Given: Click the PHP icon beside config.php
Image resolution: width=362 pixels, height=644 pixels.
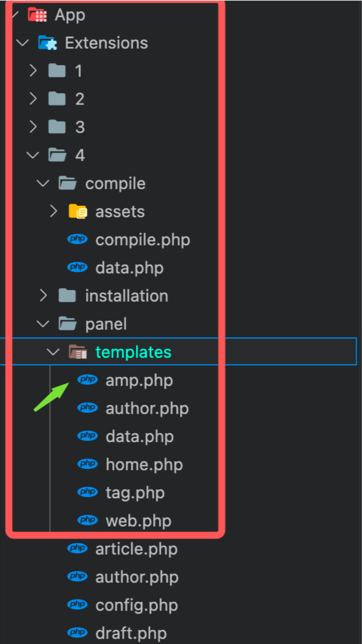Looking at the screenshot, I should 77,604.
